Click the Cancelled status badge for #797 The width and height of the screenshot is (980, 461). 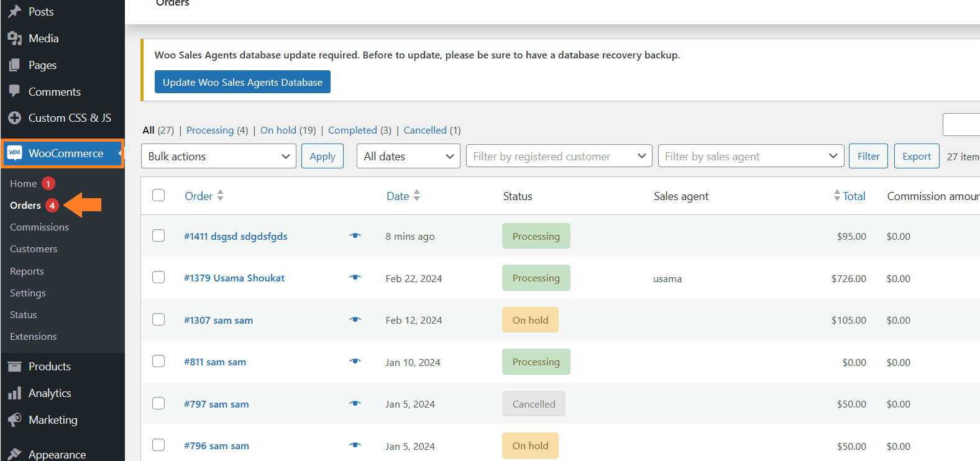[534, 404]
